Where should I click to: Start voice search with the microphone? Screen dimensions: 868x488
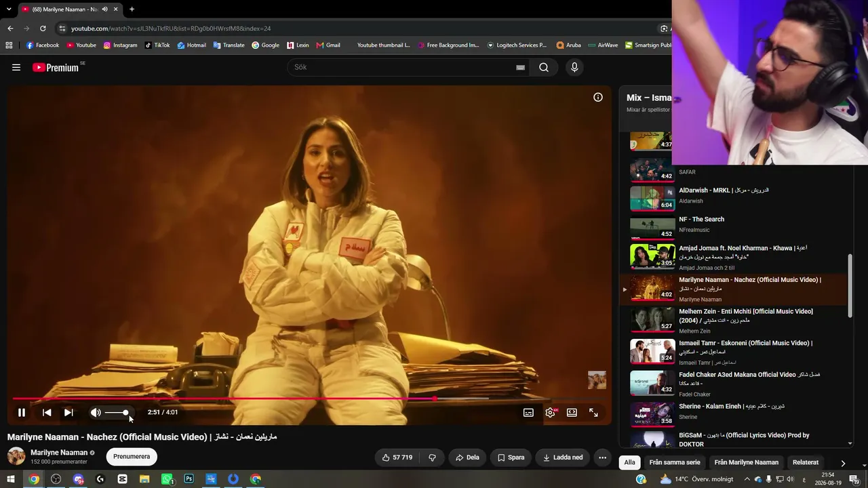click(x=574, y=67)
